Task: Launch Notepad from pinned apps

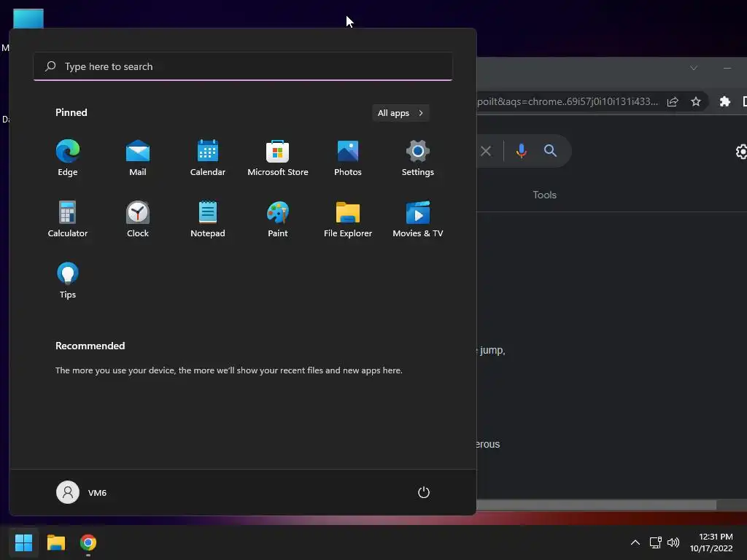Action: point(208,219)
